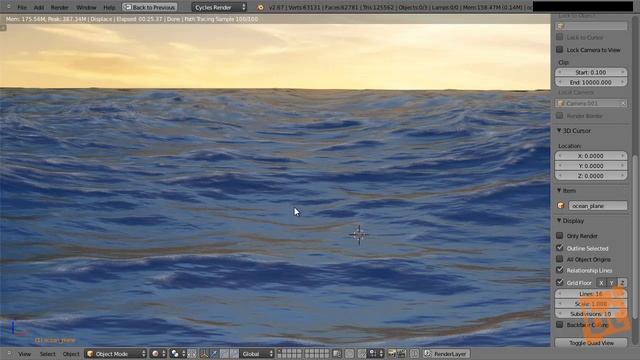Click the grid Lines: 16 value slider
Screen dimensions: 640x360
click(x=591, y=294)
